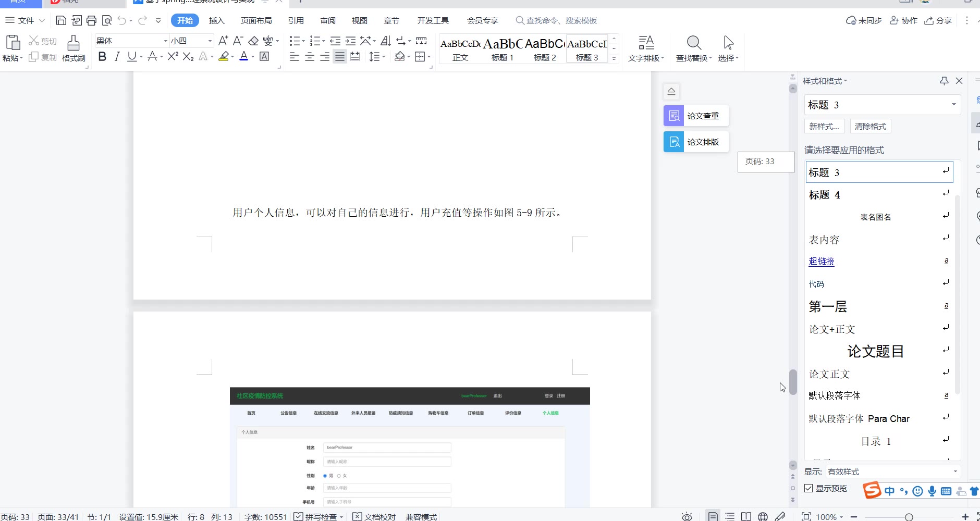Click the Format Painter (格式刷) icon
The height and width of the screenshot is (521, 980).
click(73, 48)
